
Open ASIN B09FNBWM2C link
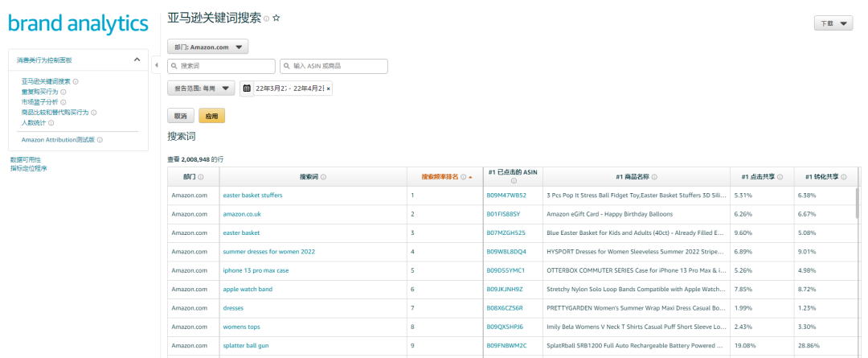506,346
